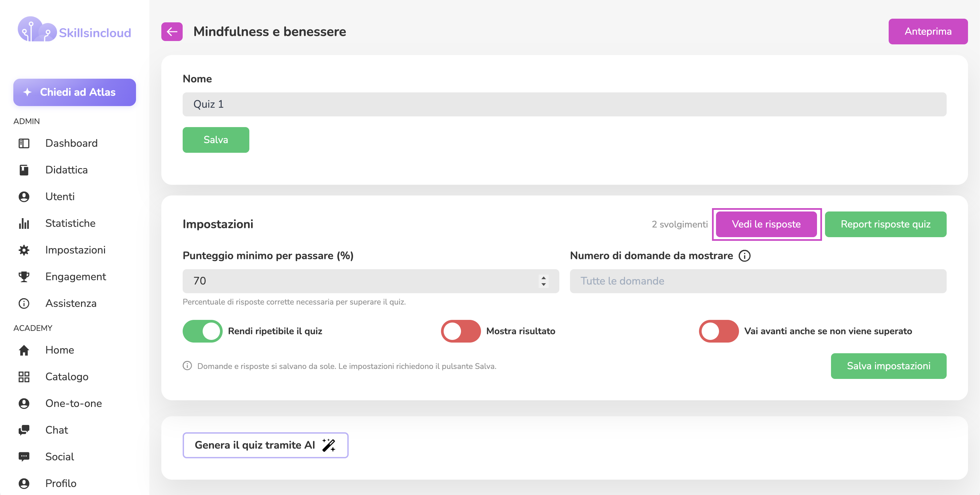Viewport: 980px width, 495px height.
Task: Click the Social speech bubble icon
Action: click(x=24, y=457)
